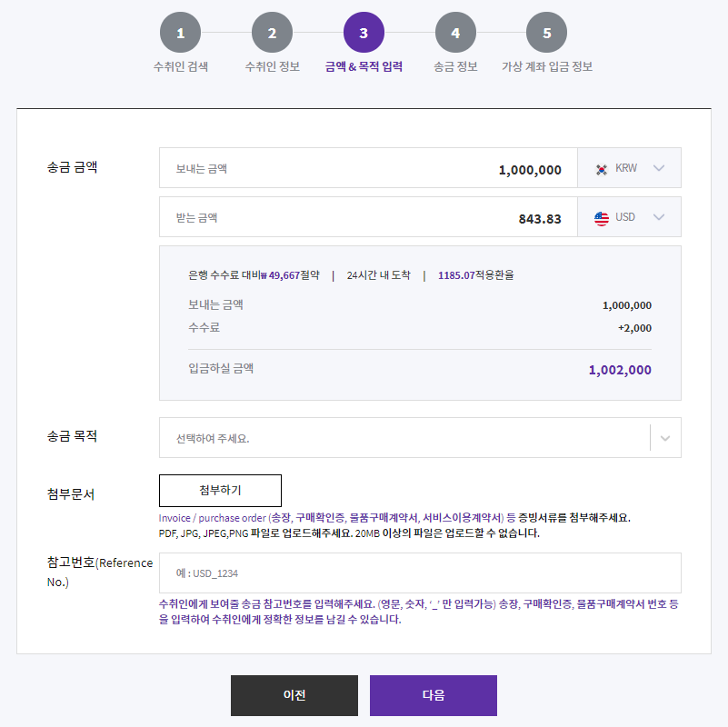Screen dimensions: 728x727
Task: Click the ₩ 49,667 savings amount
Action: pos(281,275)
